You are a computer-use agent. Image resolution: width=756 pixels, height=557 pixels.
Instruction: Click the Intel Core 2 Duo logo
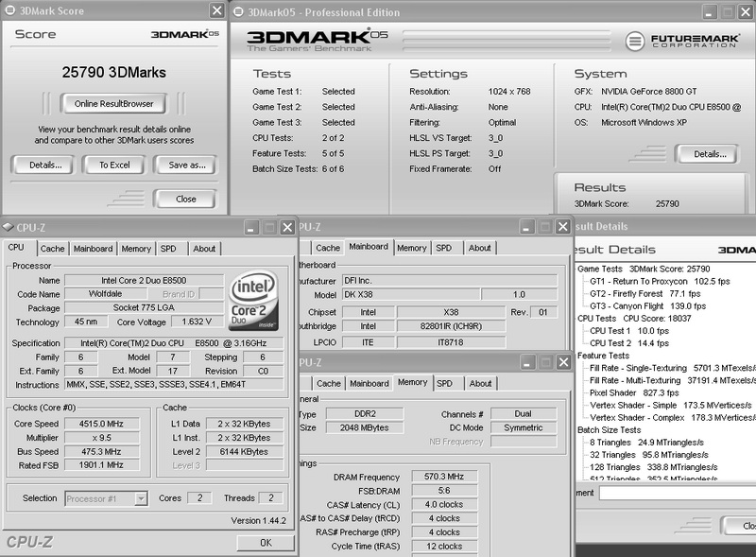click(253, 300)
